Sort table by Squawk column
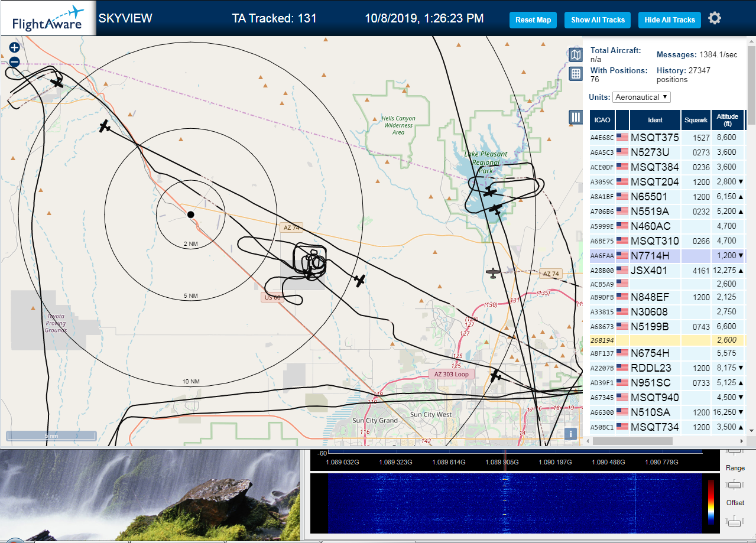Image resolution: width=756 pixels, height=543 pixels. click(696, 120)
